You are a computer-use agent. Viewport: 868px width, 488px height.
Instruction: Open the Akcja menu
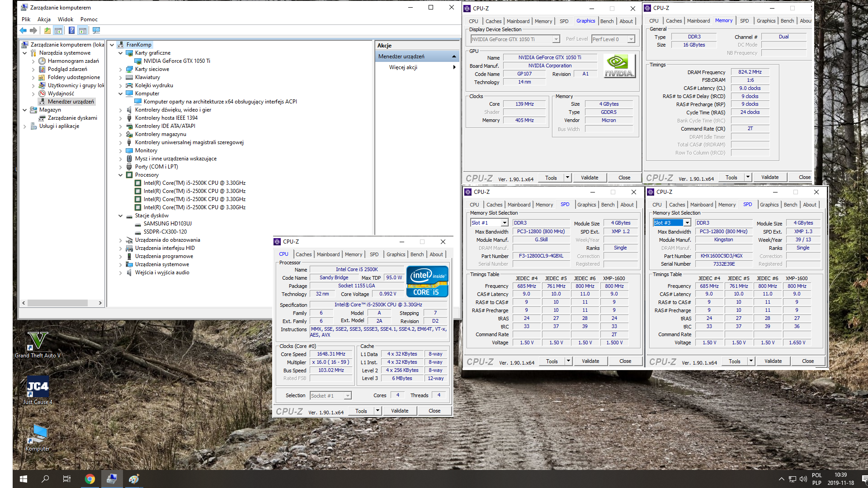pos(44,19)
